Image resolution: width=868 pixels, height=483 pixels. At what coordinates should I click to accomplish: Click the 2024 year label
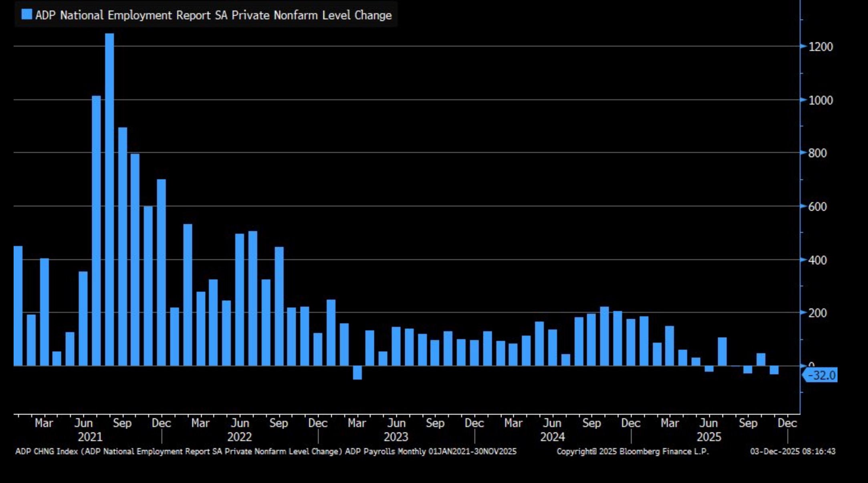click(x=552, y=437)
